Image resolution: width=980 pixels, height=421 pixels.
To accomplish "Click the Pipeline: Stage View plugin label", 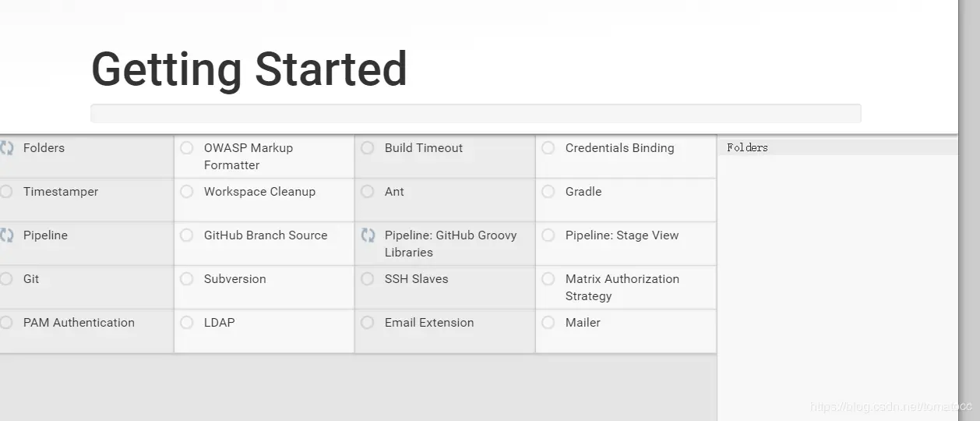I will pos(622,235).
